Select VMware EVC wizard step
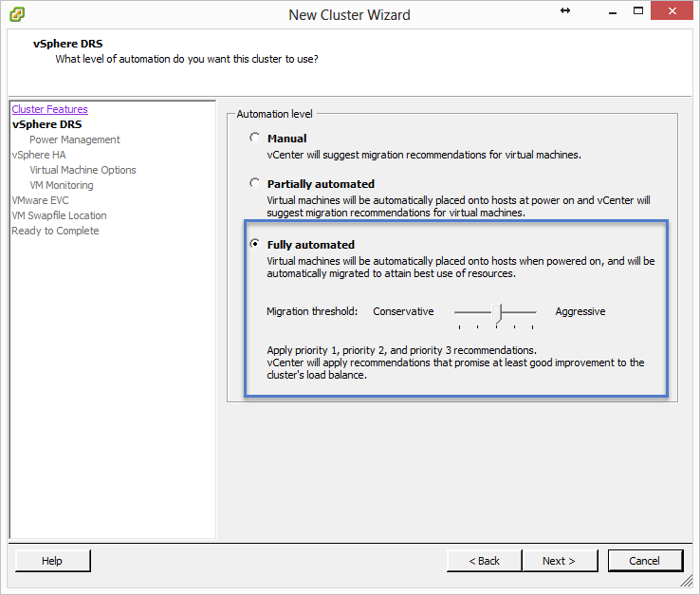 pyautogui.click(x=40, y=200)
